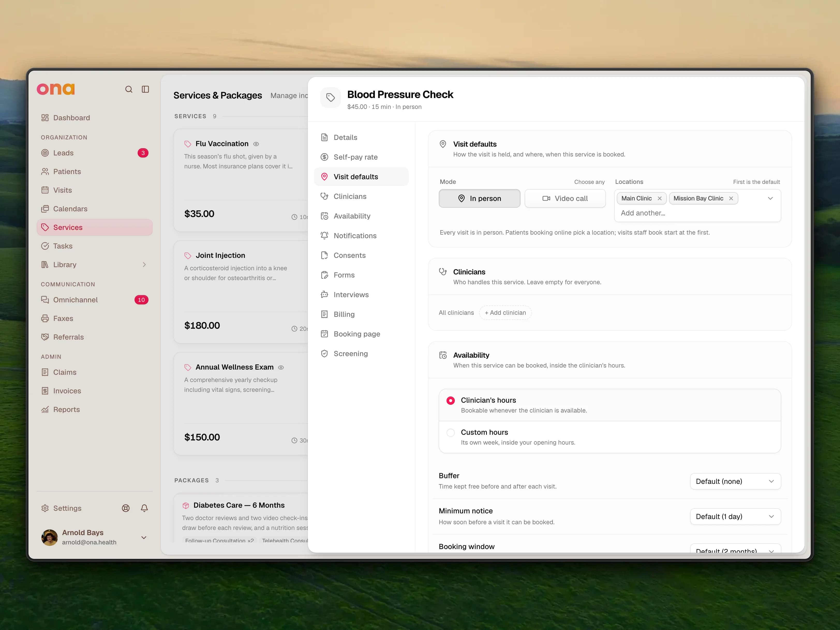Open the Details tab
The height and width of the screenshot is (630, 840).
361,137
